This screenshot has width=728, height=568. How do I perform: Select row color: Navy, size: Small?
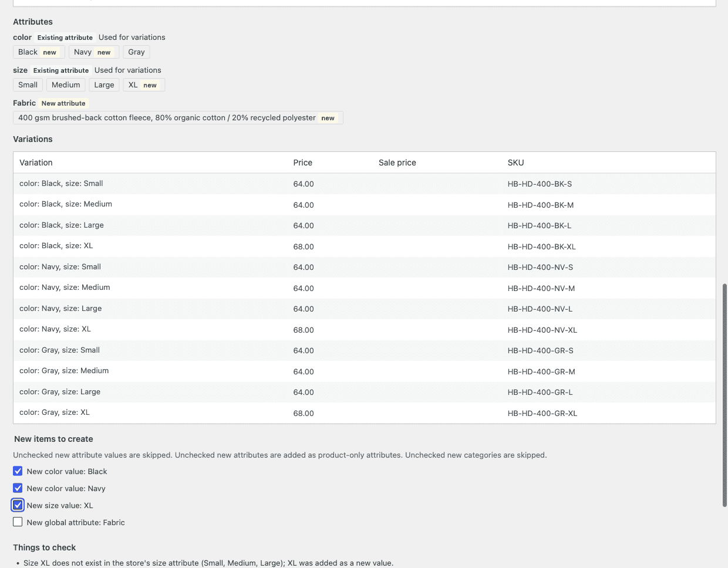coord(364,267)
